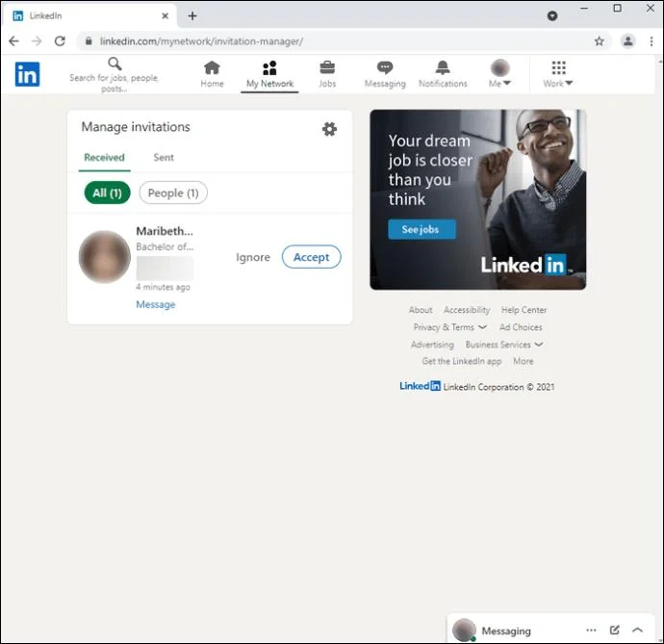This screenshot has width=664, height=644.
Task: Open the Chrome profile avatar
Action: click(x=628, y=41)
